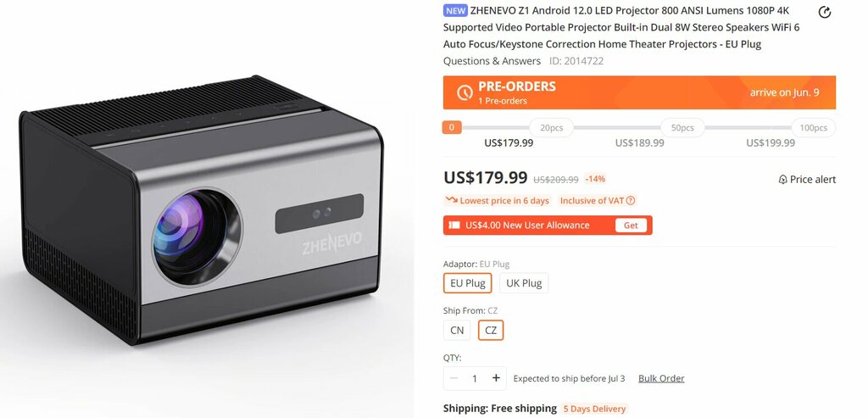The height and width of the screenshot is (418, 868).
Task: Select the UK Plug adaptor option
Action: coord(524,283)
